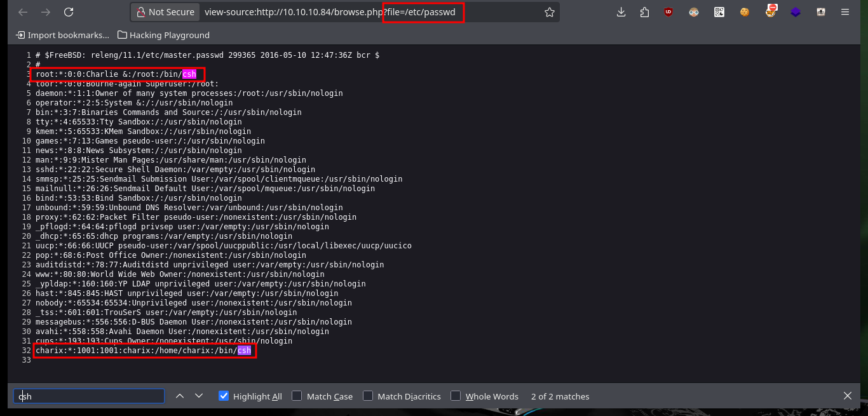The height and width of the screenshot is (416, 868).
Task: Click the find bar search field
Action: 89,396
